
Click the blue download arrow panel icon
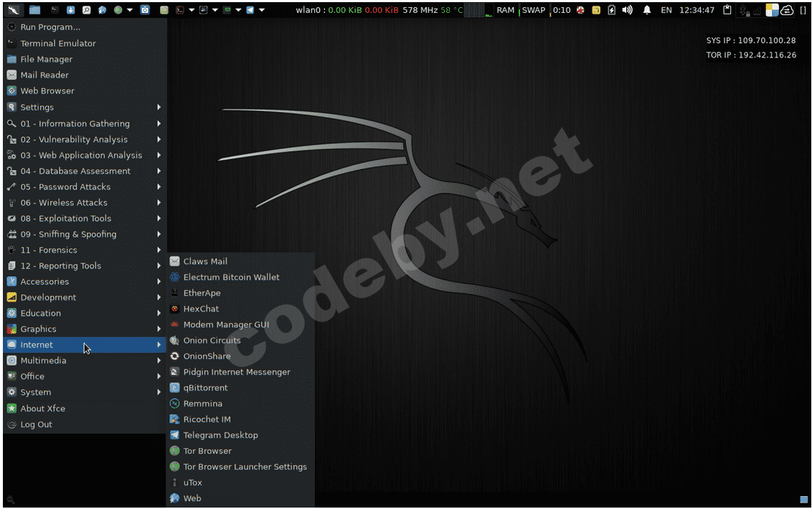pos(71,10)
